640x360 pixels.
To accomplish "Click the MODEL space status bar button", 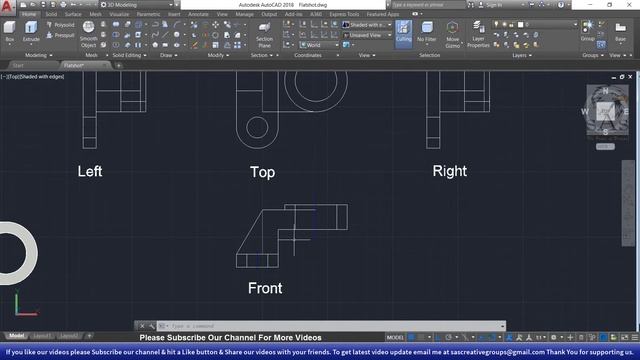I will pyautogui.click(x=395, y=338).
